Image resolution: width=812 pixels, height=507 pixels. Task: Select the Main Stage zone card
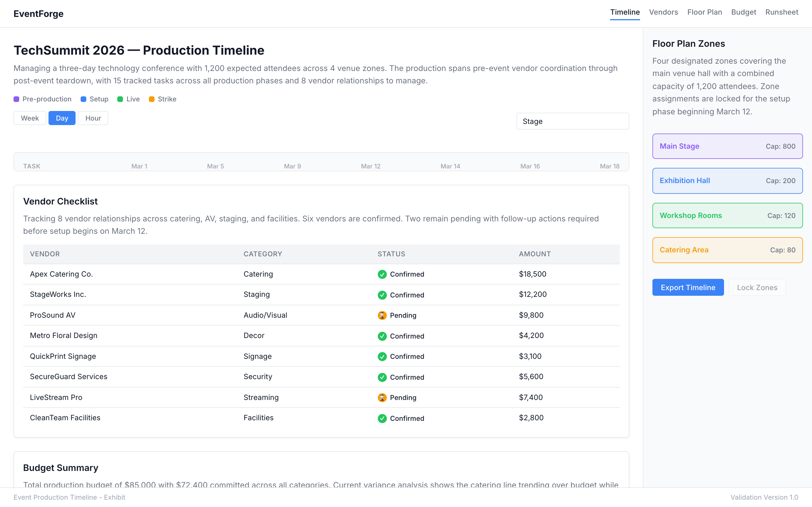coord(727,146)
